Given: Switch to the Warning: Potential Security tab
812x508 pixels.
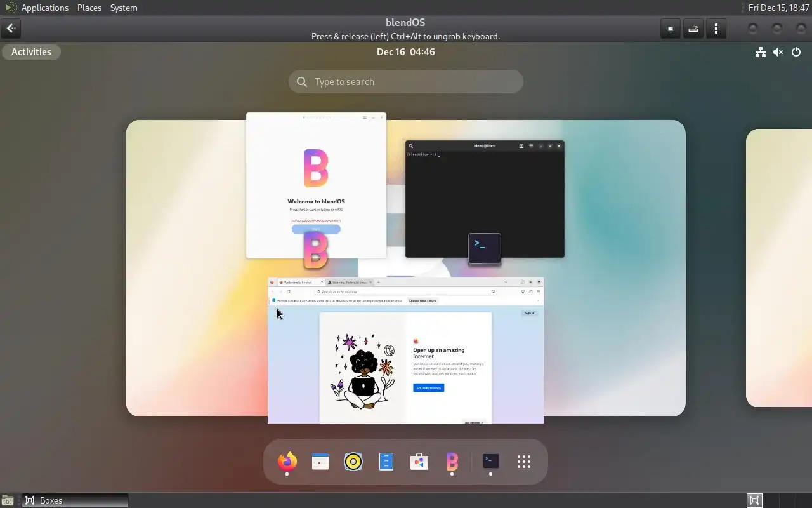Looking at the screenshot, I should 350,282.
